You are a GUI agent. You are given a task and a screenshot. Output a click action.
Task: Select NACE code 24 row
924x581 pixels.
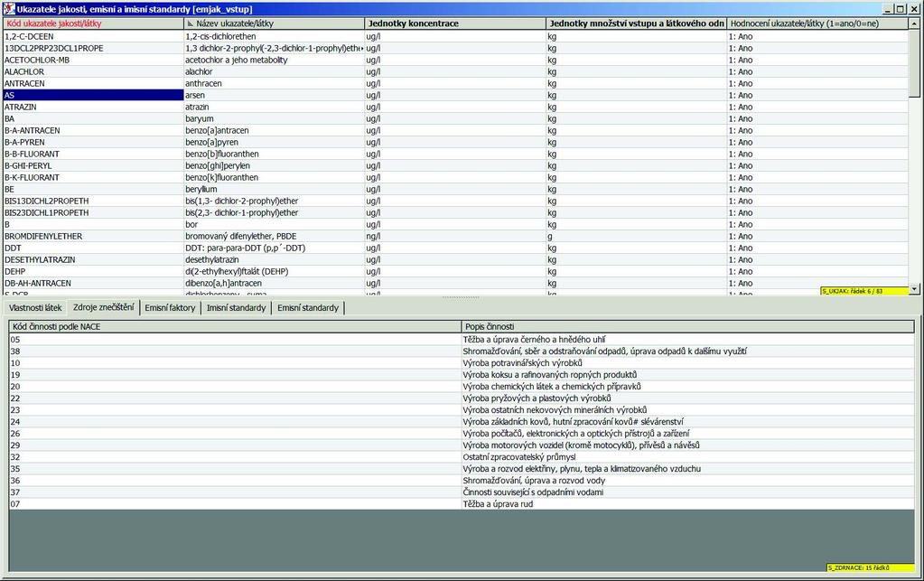pos(462,422)
